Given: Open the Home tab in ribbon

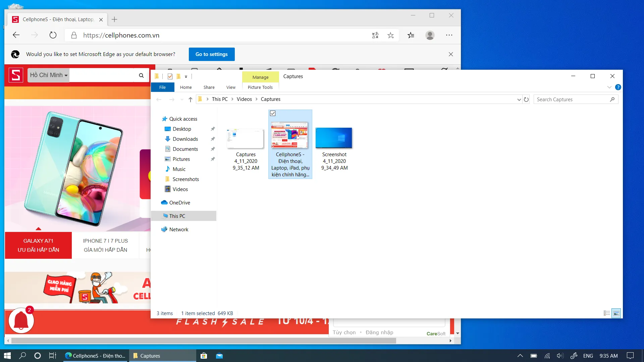Looking at the screenshot, I should (185, 87).
